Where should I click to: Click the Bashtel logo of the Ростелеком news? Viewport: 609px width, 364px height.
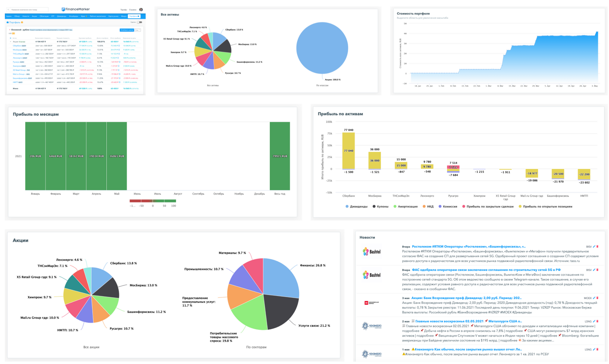pyautogui.click(x=372, y=251)
